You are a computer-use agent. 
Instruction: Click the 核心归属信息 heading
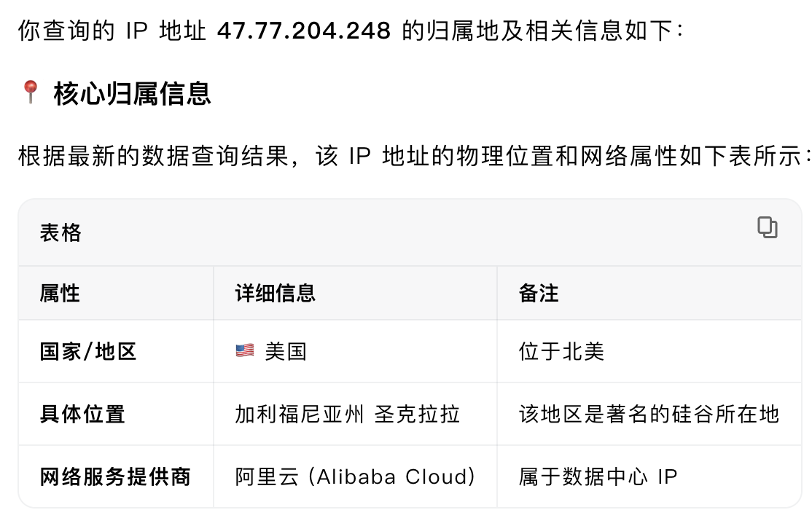[x=132, y=93]
